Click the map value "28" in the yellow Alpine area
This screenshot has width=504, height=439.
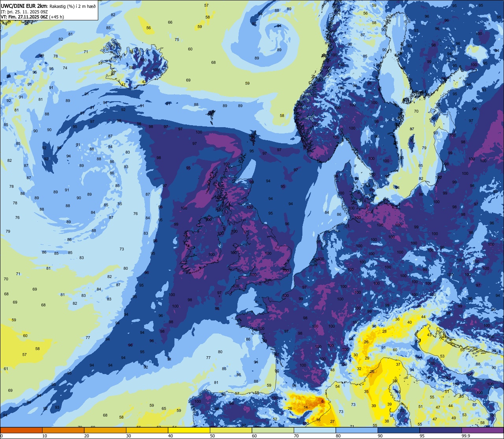384,331
